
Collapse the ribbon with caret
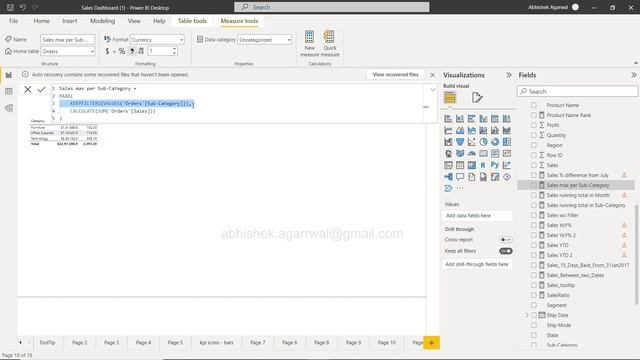(636, 63)
